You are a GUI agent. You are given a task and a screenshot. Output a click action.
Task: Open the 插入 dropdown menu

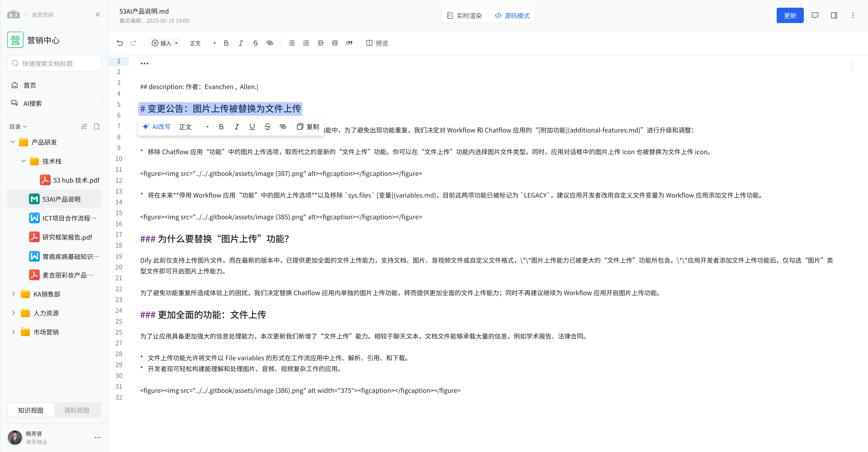pyautogui.click(x=164, y=43)
